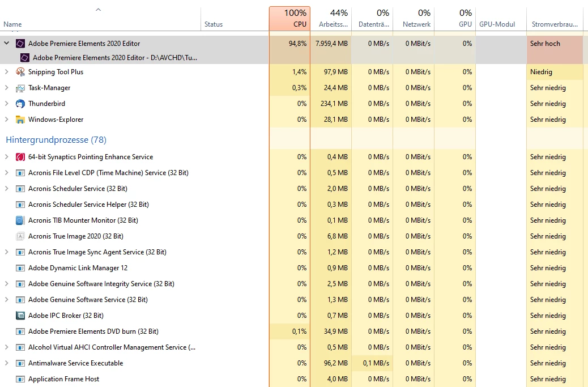Click the Acronis File Level CDP icon
The height and width of the screenshot is (387, 588).
click(20, 173)
